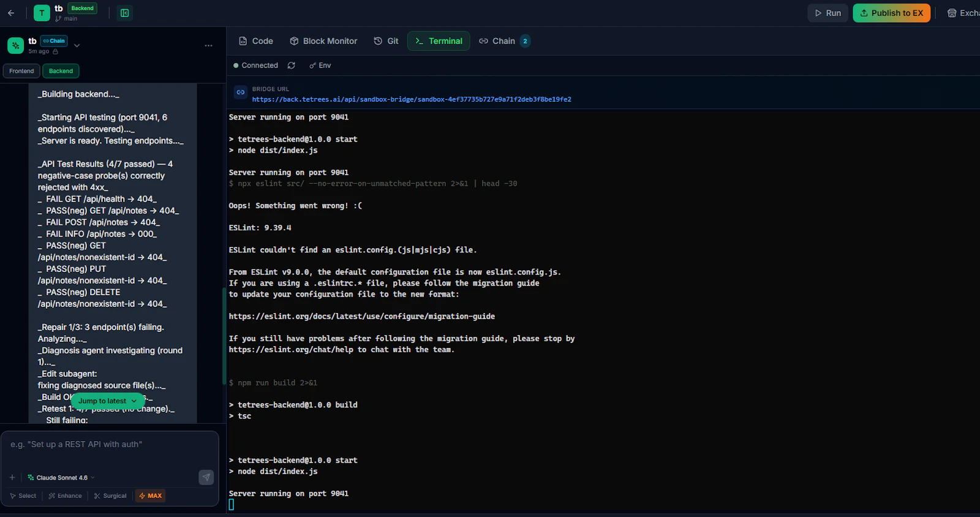Select the Terminal tab
Image resolution: width=980 pixels, height=517 pixels.
[439, 41]
